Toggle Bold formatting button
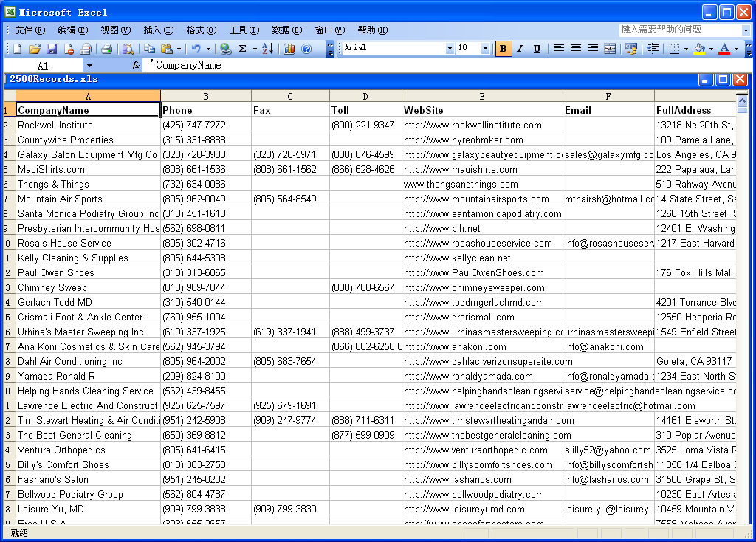This screenshot has height=542, width=756. pyautogui.click(x=504, y=49)
